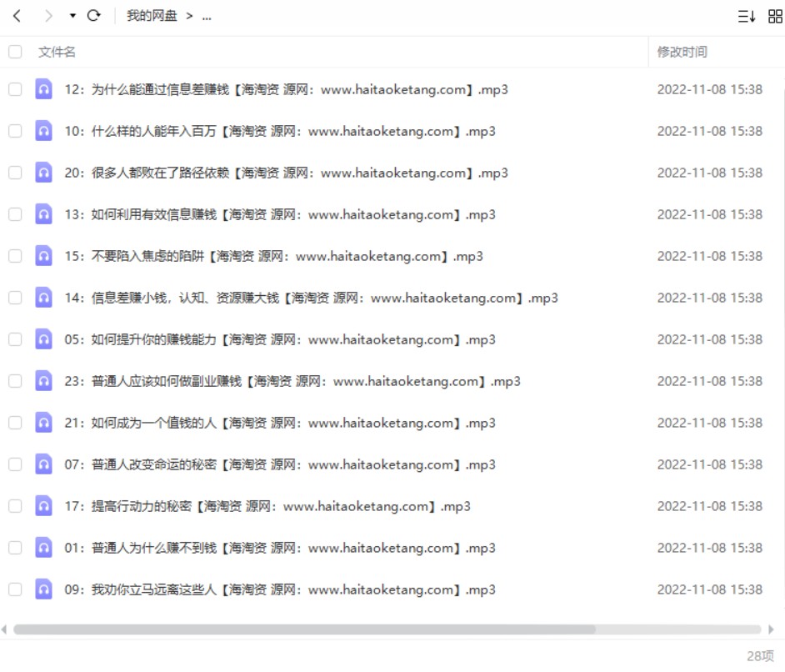This screenshot has height=672, width=785.
Task: Check the box for file 21
Action: [x=15, y=424]
